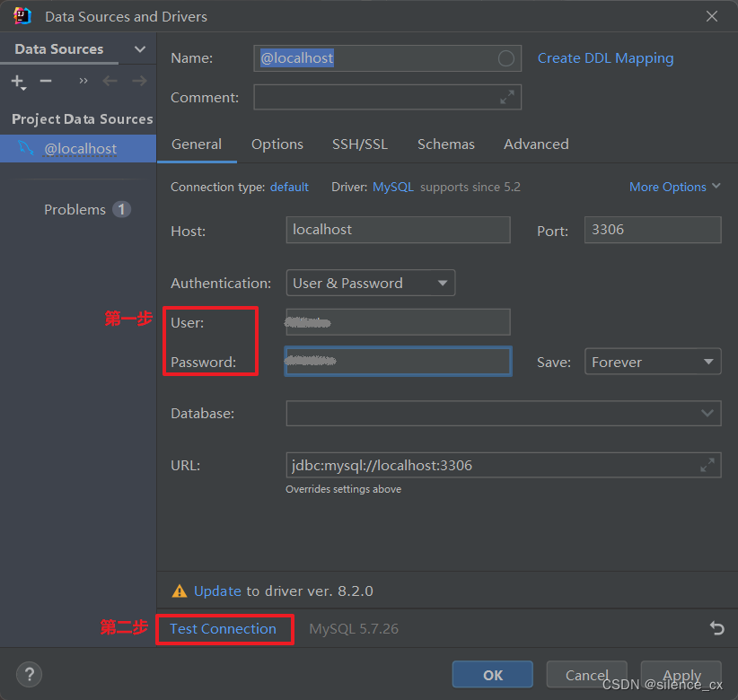Click the driver update warning icon
The width and height of the screenshot is (738, 700).
[180, 591]
